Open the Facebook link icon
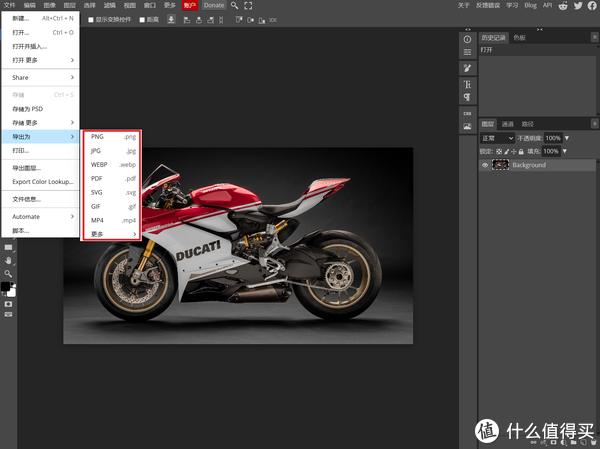 coord(592,5)
